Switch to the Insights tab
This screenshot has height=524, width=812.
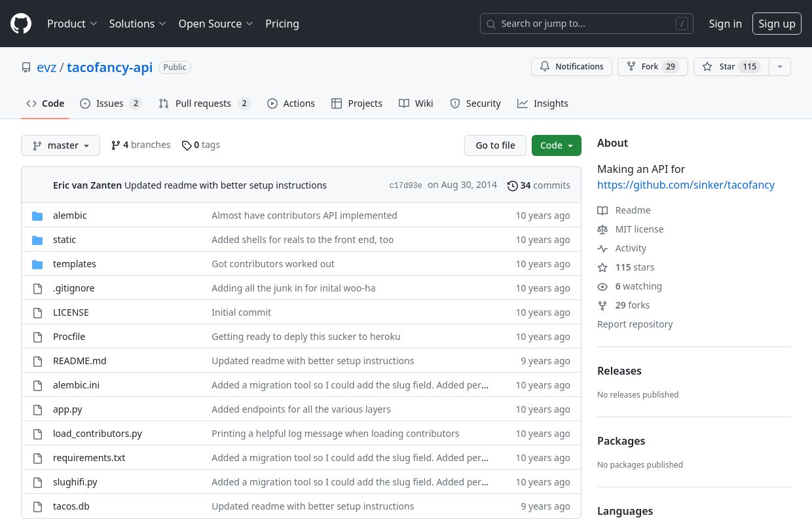pyautogui.click(x=542, y=103)
